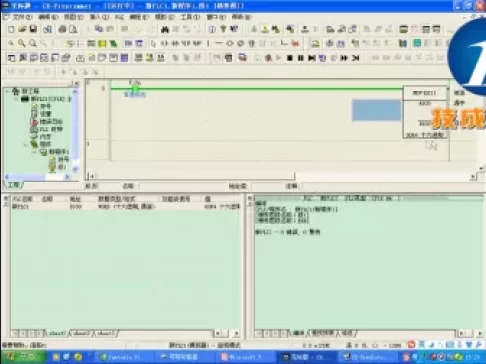Collapse the 程序 Programs tree node

pyautogui.click(x=25, y=144)
